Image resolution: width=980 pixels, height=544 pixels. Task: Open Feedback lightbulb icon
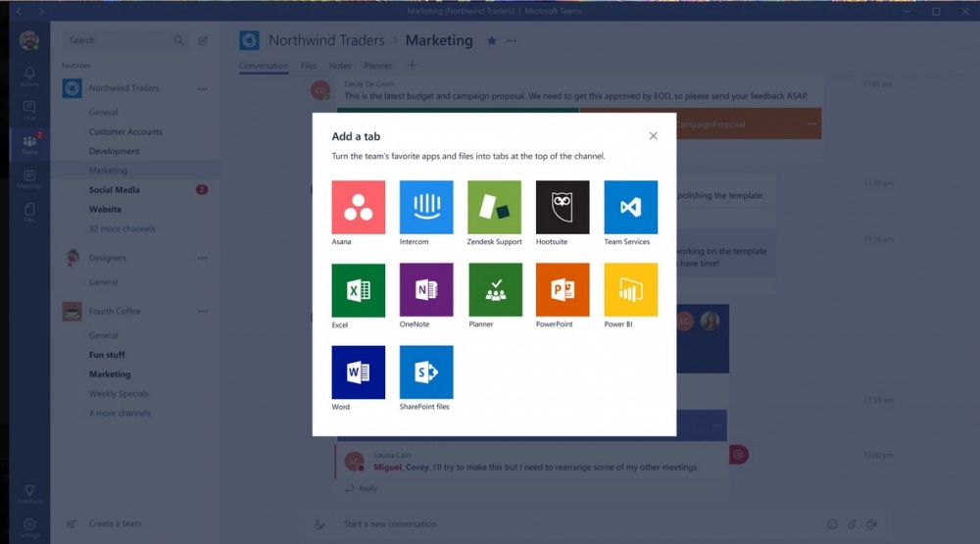29,493
